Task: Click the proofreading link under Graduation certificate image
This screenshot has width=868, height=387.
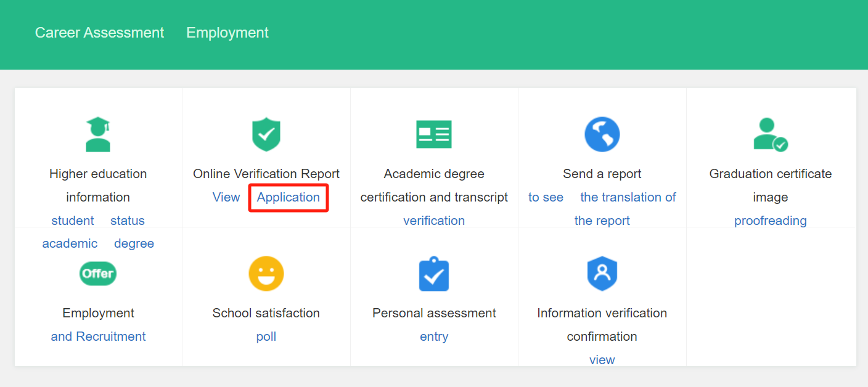Action: click(770, 220)
